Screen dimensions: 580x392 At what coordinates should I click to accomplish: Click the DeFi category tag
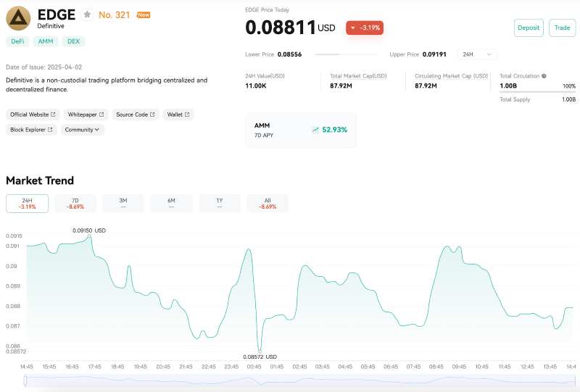click(x=17, y=41)
